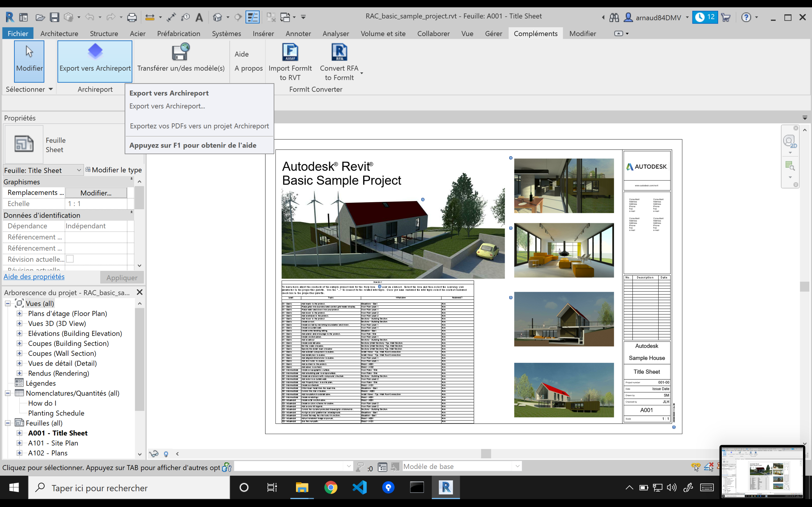Select the Text tool icon in toolbar
Screen dimensions: 812x507
(199, 17)
